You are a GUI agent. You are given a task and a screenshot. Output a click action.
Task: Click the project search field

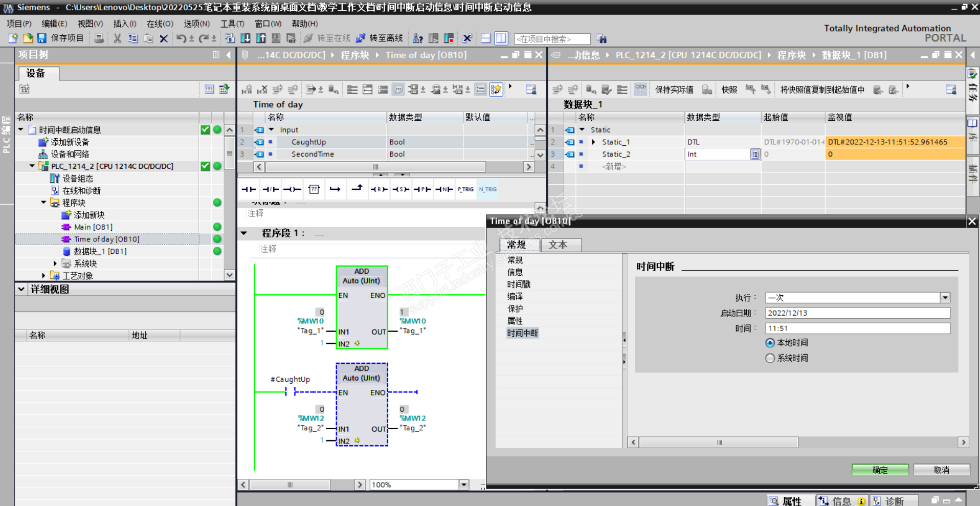552,39
